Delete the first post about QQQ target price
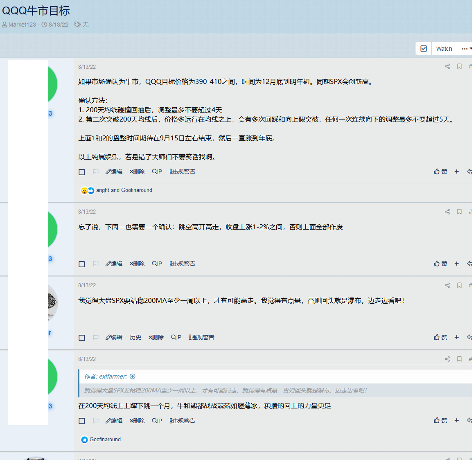 pos(137,171)
